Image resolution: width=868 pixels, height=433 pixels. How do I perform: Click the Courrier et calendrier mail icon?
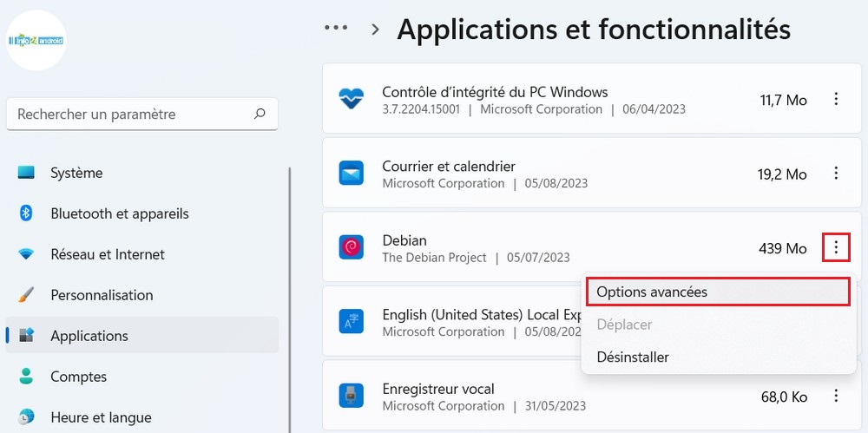351,174
